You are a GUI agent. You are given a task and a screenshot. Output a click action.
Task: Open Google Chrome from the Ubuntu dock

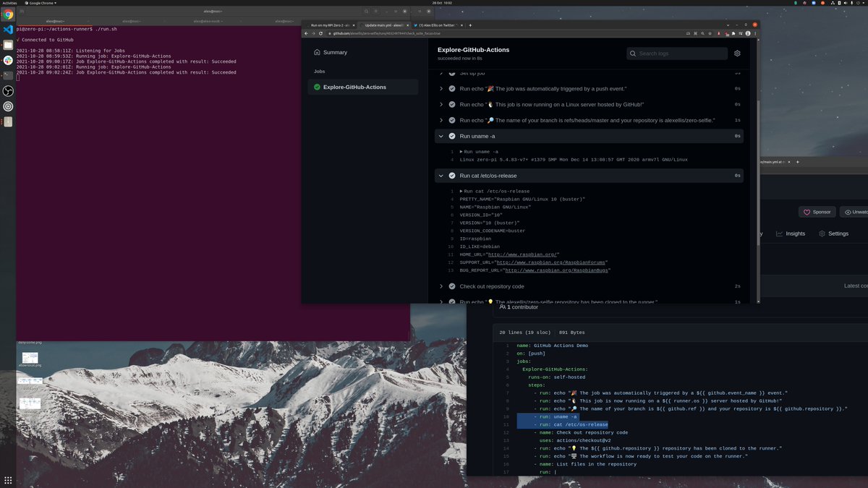tap(8, 14)
